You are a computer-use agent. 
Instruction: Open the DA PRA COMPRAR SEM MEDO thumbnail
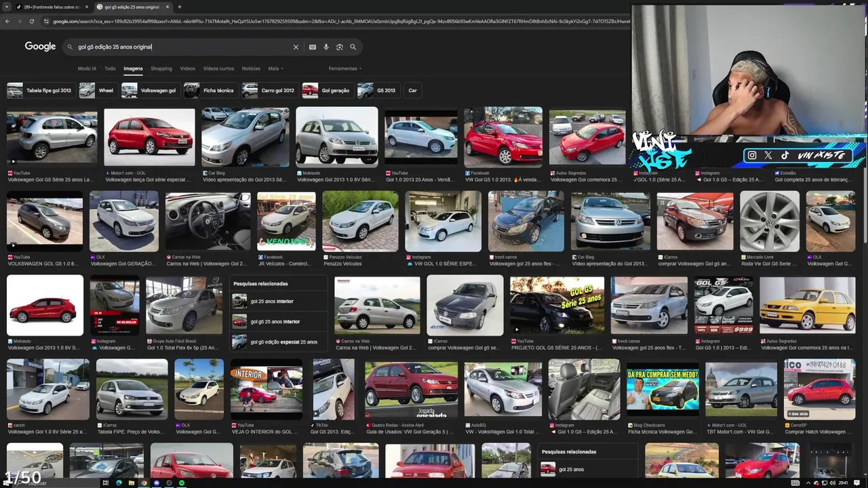[663, 390]
